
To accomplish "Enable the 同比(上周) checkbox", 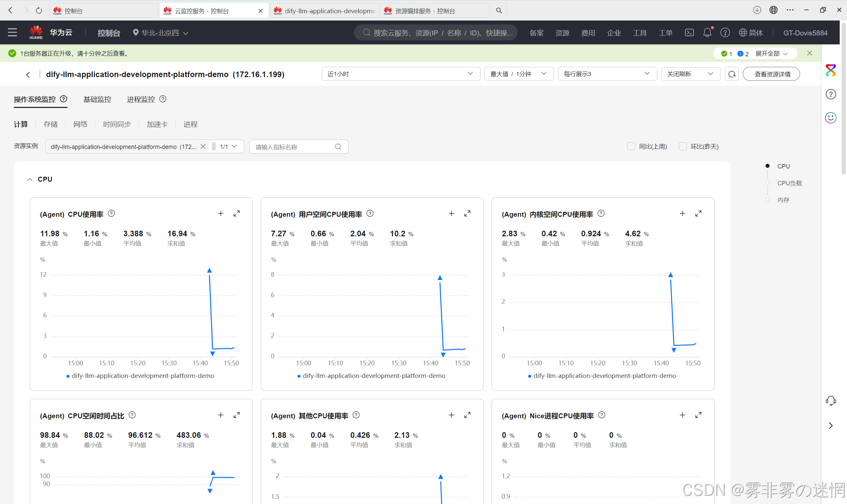I will click(631, 146).
